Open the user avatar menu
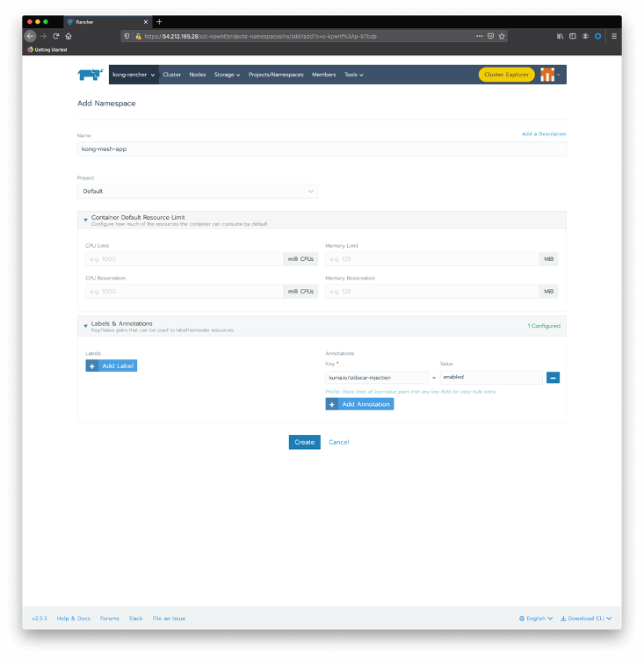Image resolution: width=644 pixels, height=659 pixels. pyautogui.click(x=549, y=75)
